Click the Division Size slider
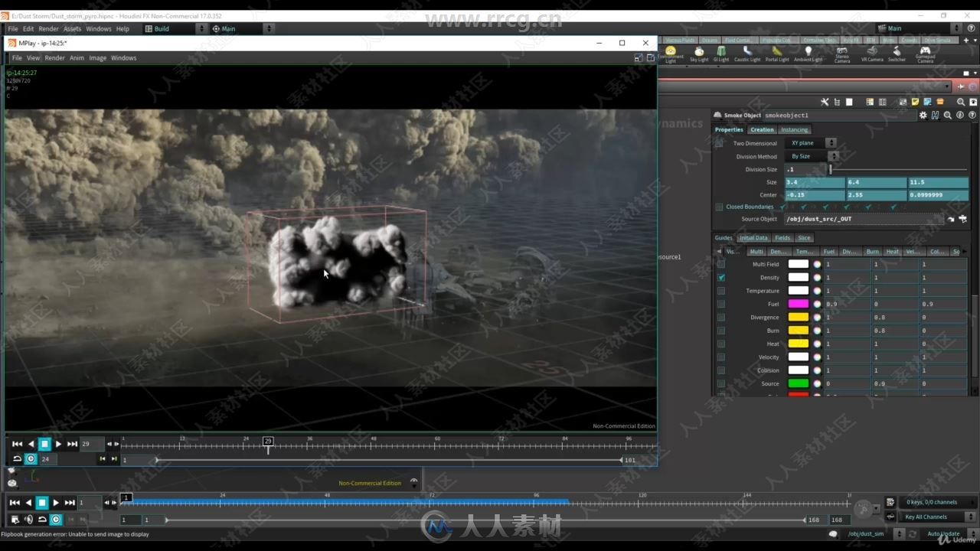Viewport: 980px width, 551px height. [x=899, y=169]
